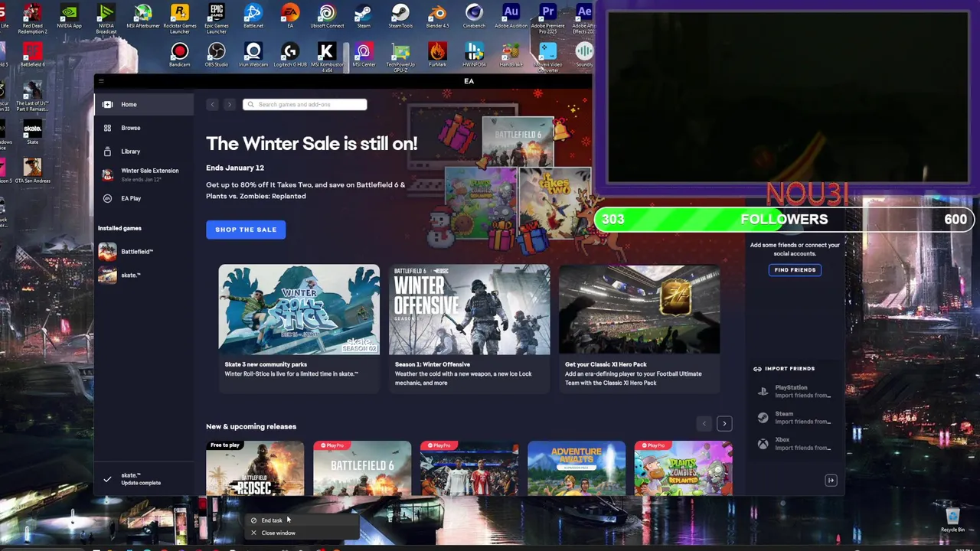Select the Recycle Bin desktop icon
This screenshot has height=551, width=980.
952,519
